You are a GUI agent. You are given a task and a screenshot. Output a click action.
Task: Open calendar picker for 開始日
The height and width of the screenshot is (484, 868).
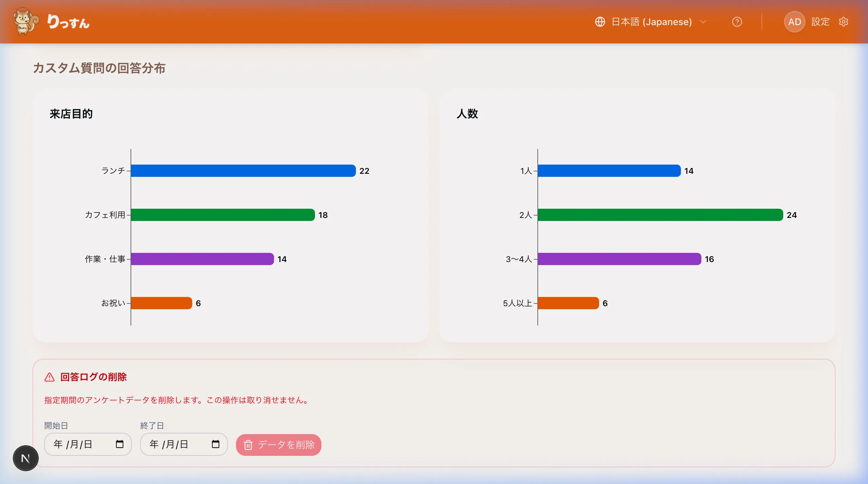(x=119, y=444)
